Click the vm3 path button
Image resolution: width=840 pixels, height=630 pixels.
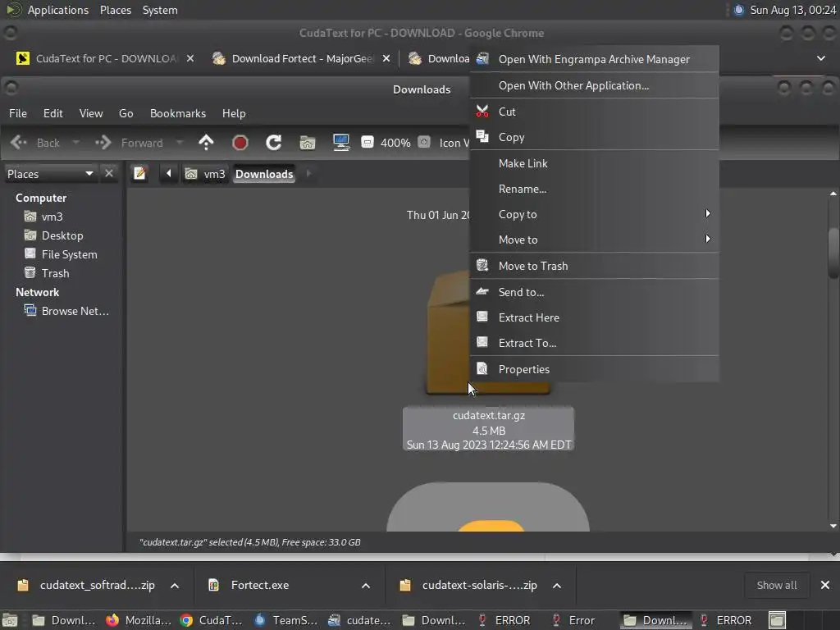pos(205,174)
